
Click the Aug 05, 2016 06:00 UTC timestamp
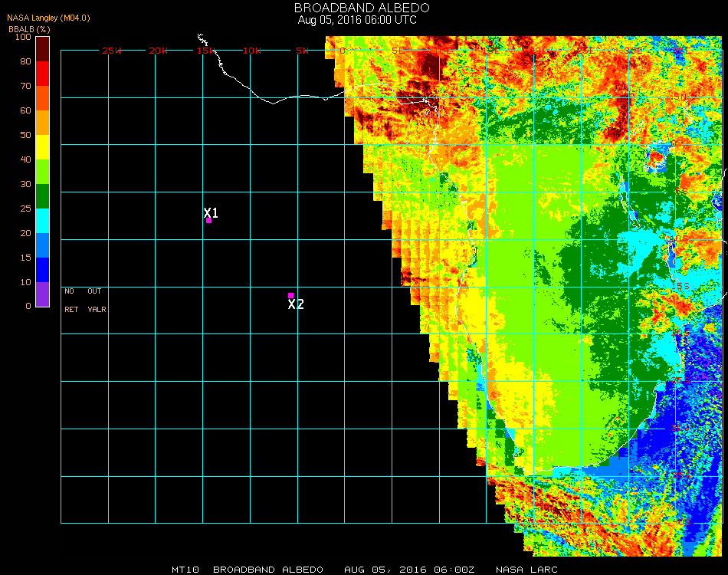(x=357, y=20)
